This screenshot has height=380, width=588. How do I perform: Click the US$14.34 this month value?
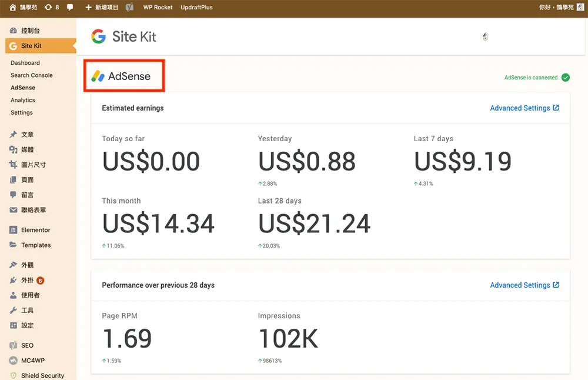158,224
